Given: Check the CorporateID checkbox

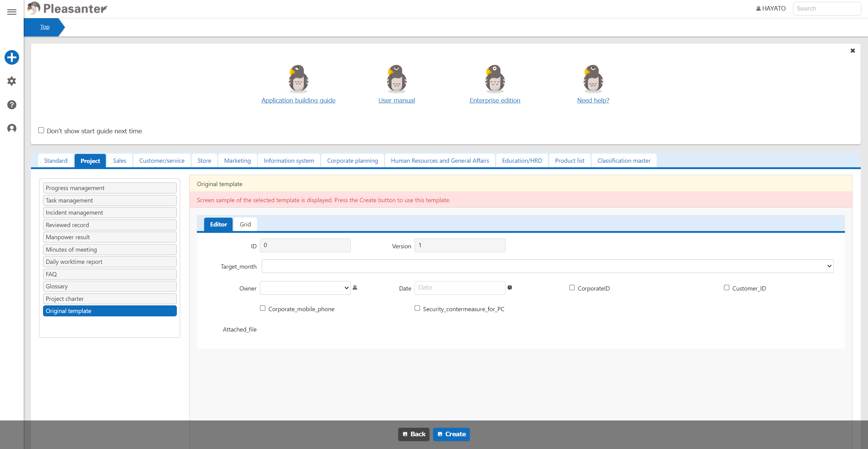Looking at the screenshot, I should (x=572, y=287).
